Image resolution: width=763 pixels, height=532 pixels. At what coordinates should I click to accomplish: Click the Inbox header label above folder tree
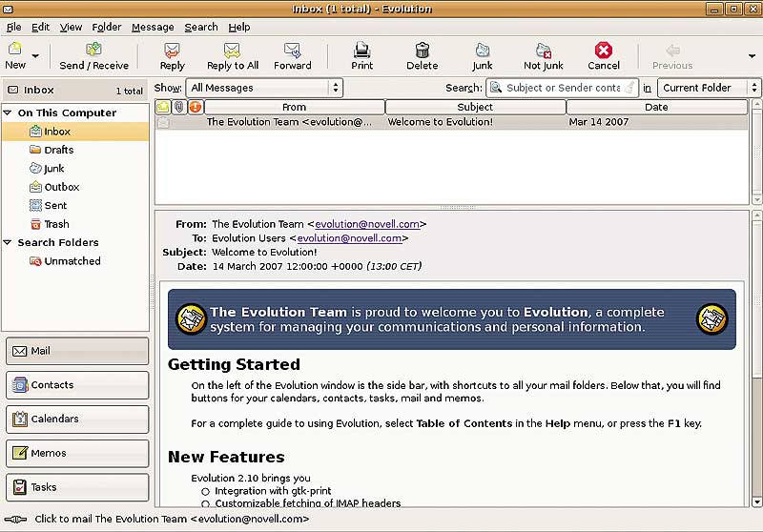coord(39,90)
